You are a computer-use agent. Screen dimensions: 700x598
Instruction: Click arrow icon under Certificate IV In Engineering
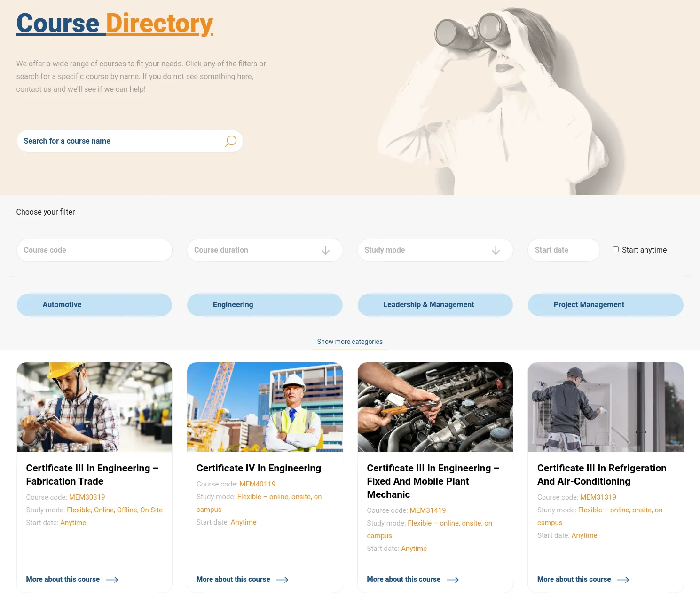click(282, 580)
